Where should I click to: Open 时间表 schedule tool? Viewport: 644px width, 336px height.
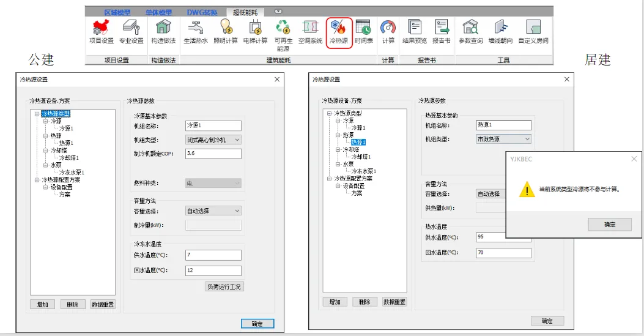(x=363, y=32)
